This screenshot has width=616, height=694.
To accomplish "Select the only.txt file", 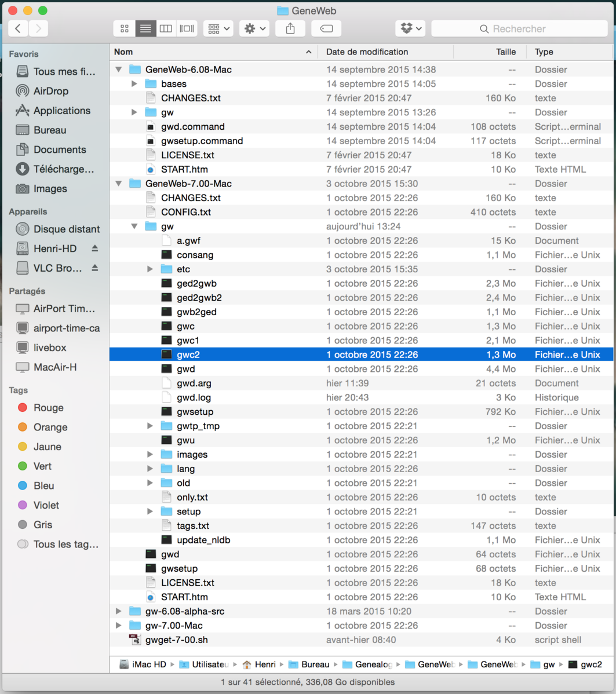I will (x=362, y=497).
